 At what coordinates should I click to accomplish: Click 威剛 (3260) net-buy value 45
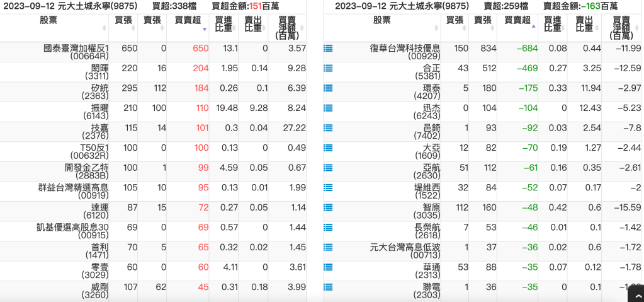pyautogui.click(x=201, y=287)
